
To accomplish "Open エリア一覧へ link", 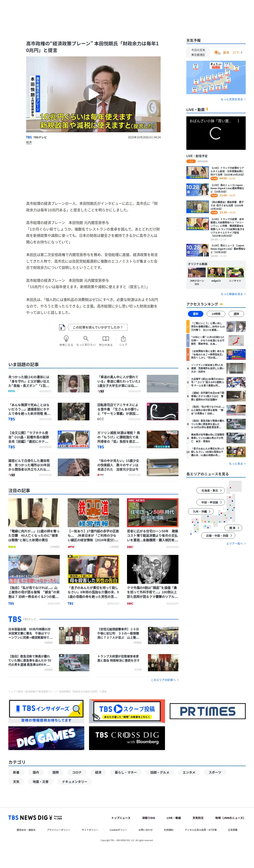I will [236, 543].
